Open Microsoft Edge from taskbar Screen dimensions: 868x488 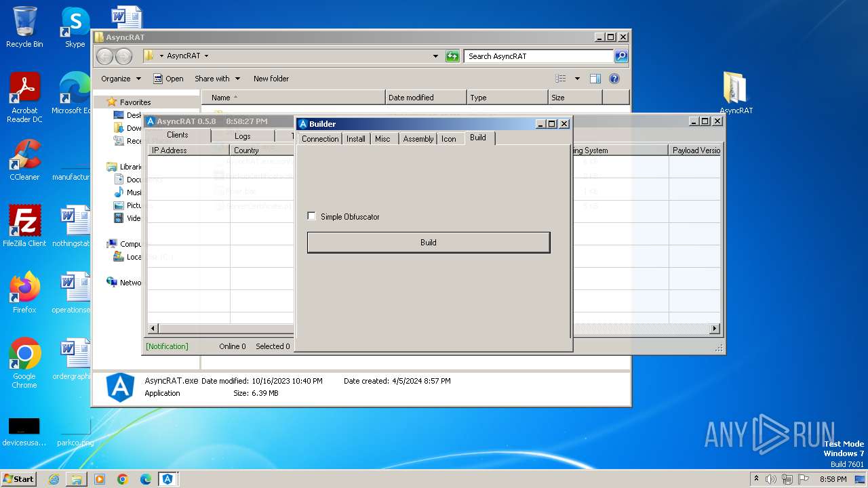click(x=146, y=479)
